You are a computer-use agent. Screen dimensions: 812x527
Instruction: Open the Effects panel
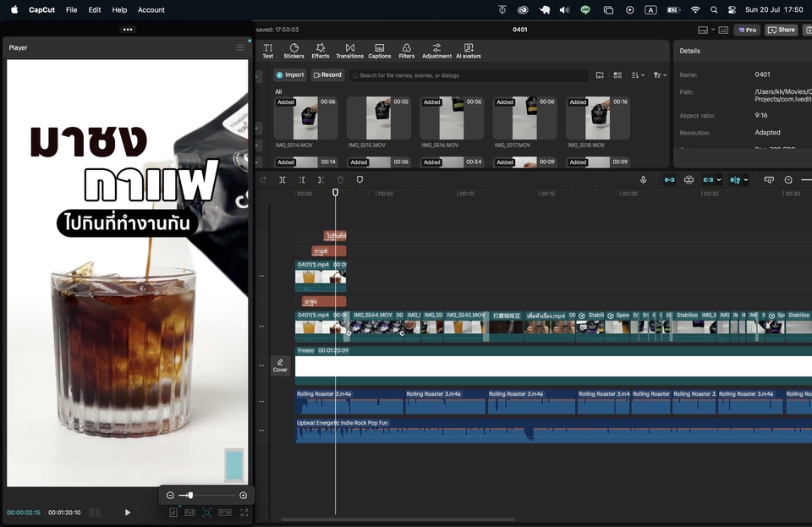321,51
